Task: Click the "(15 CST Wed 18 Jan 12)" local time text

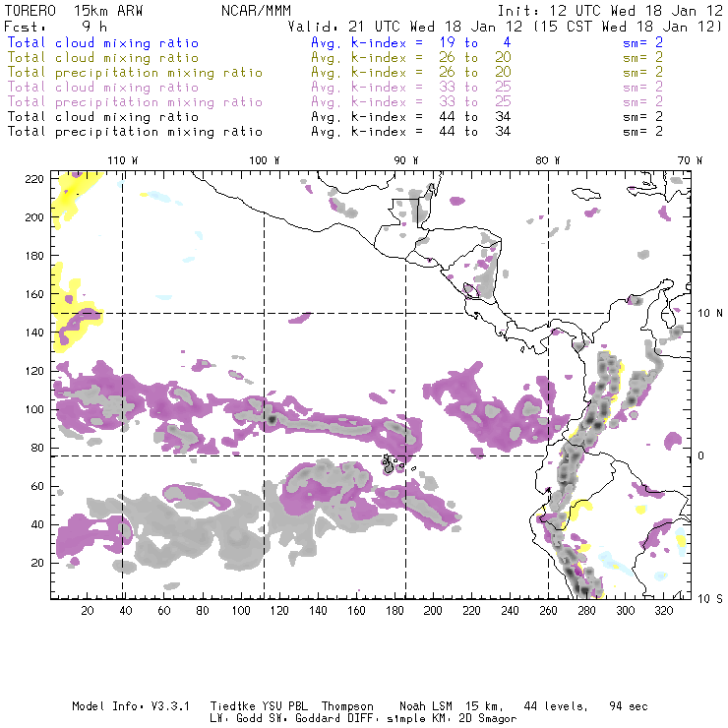Action: pyautogui.click(x=628, y=27)
